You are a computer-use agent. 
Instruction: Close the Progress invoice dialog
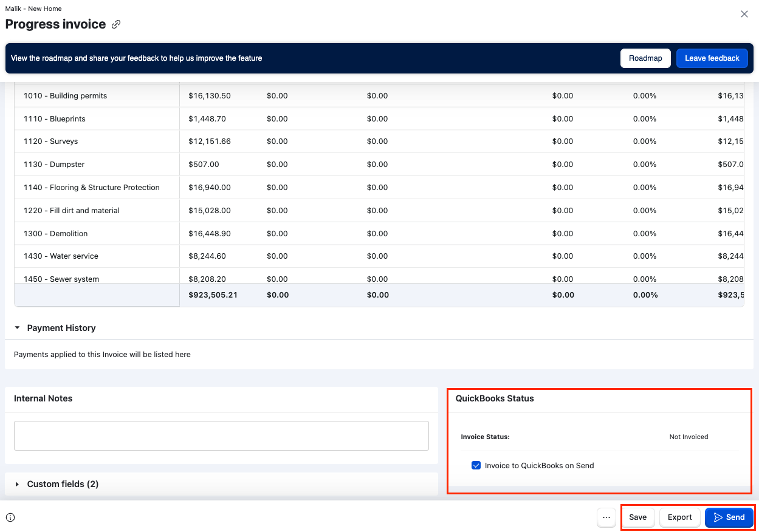click(x=744, y=14)
